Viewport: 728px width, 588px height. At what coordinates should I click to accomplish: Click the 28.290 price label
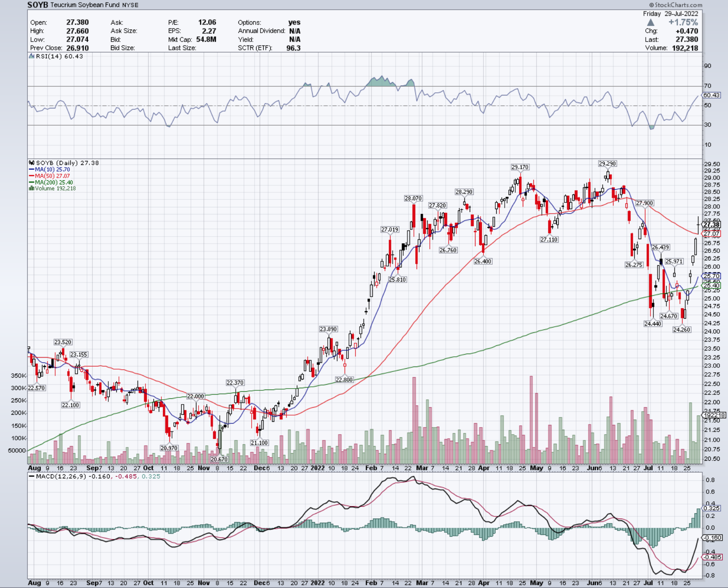click(464, 192)
